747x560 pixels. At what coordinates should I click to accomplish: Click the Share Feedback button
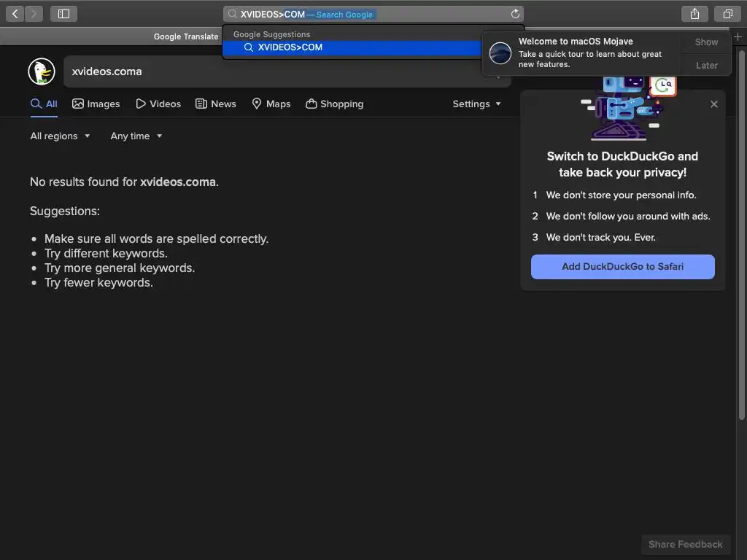pos(685,544)
